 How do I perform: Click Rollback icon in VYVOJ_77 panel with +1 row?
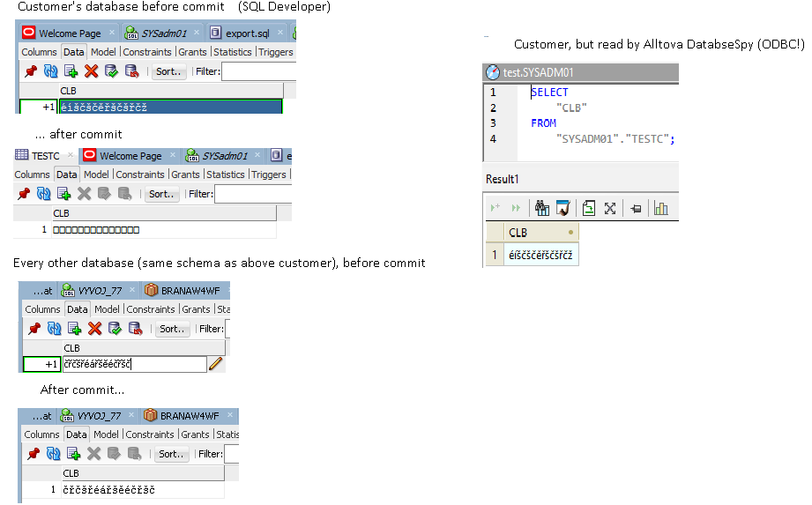(x=135, y=329)
